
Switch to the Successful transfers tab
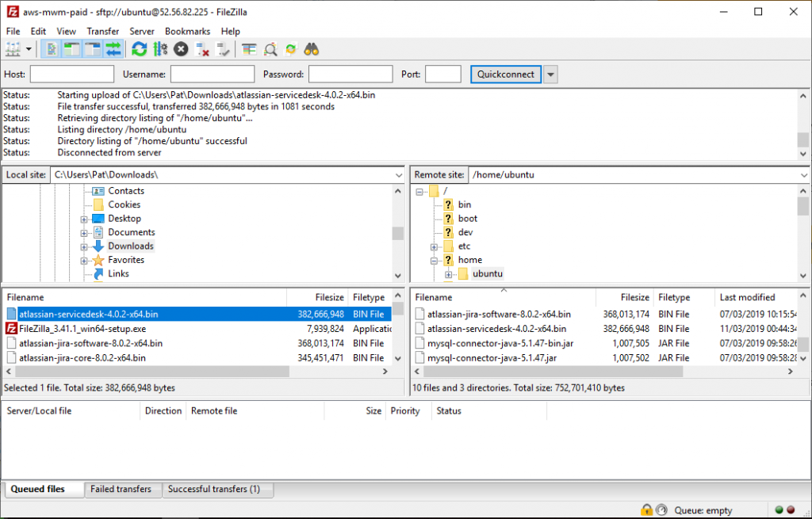[x=217, y=489]
